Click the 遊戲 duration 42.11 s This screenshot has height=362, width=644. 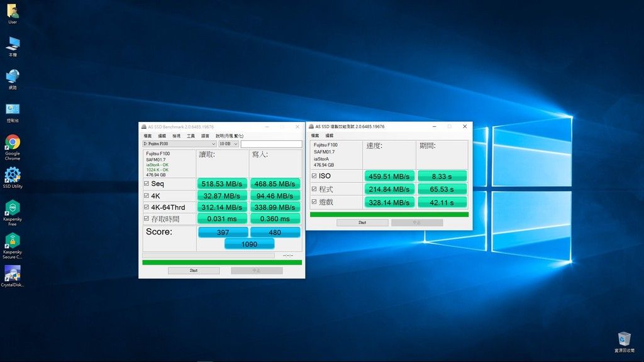coord(442,202)
